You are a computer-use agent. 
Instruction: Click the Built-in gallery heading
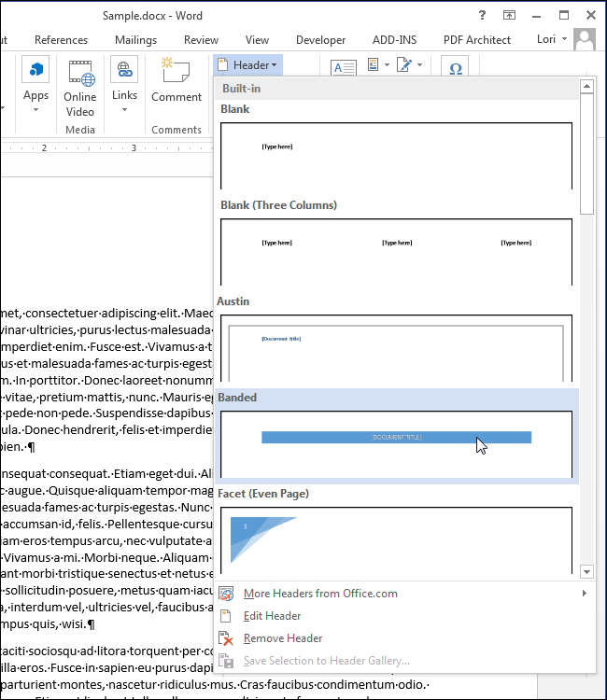pos(242,89)
